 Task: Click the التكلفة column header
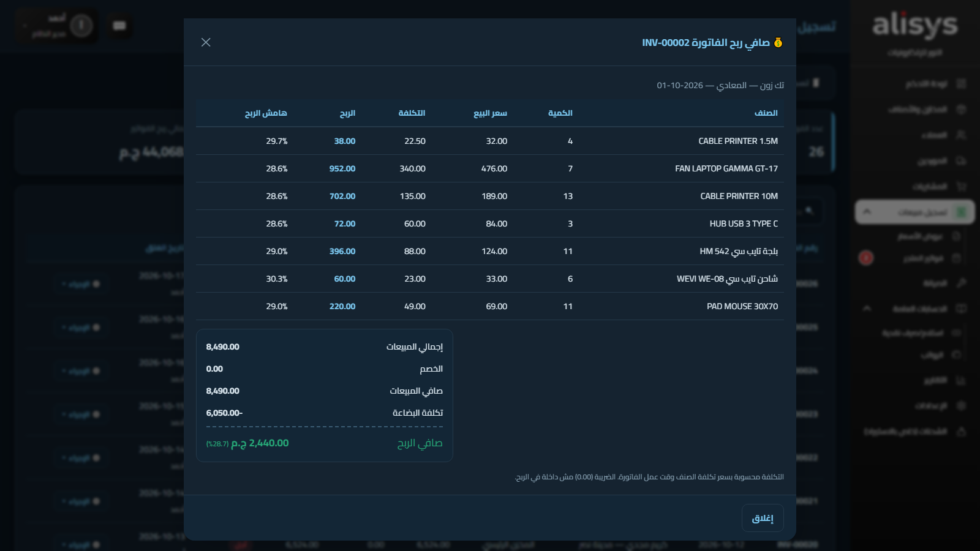tap(412, 113)
